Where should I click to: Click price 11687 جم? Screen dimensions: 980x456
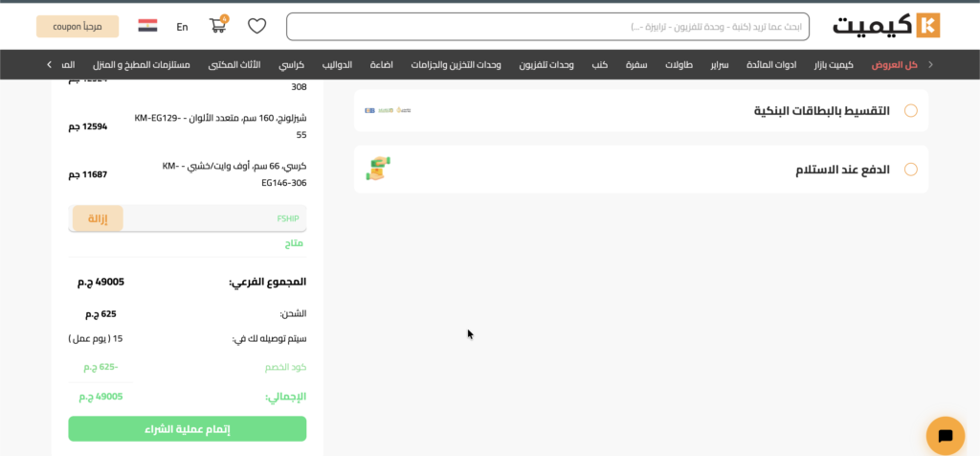(88, 174)
